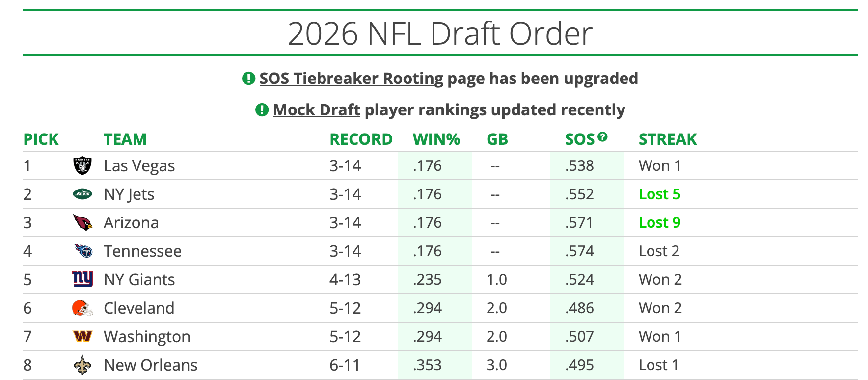Click Arizona's Lost 9 streak text
Screen dimensions: 868x380
659,223
